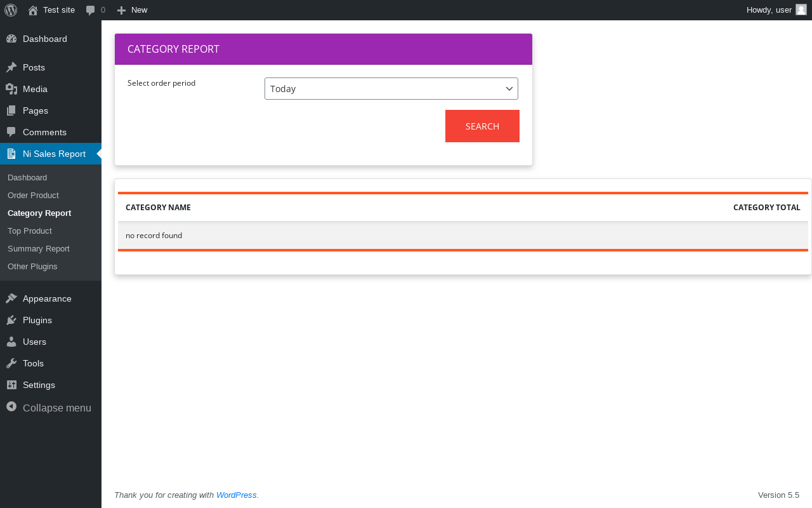Click the SEARCH button
The image size is (812, 508).
482,126
